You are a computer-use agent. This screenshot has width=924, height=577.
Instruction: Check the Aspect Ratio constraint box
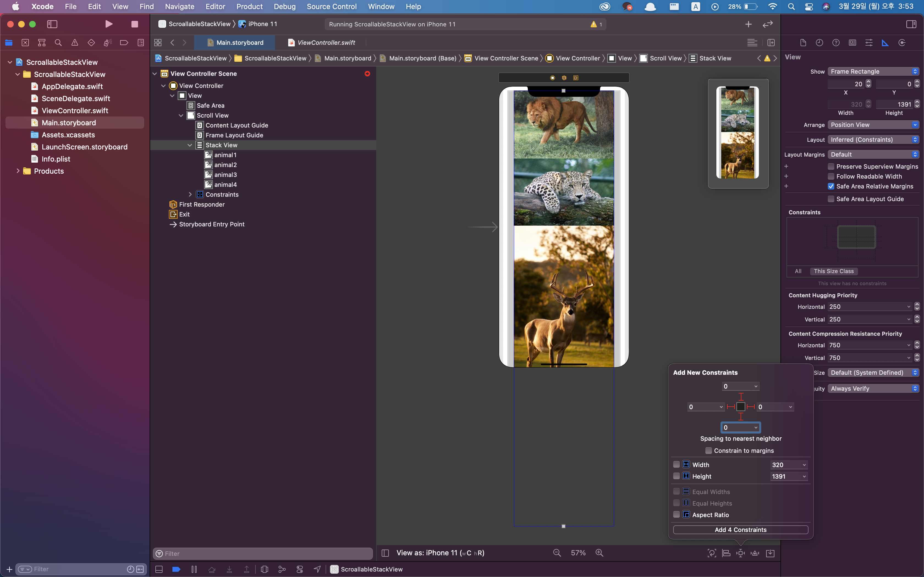tap(676, 515)
